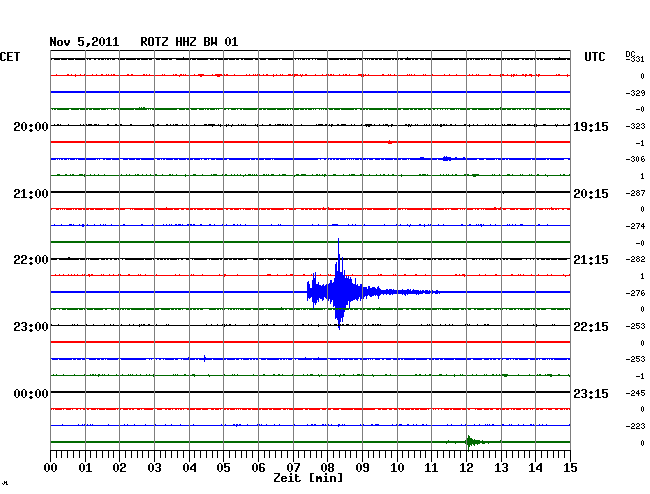Image resolution: width=650 pixels, height=494 pixels.
Task: Click minute 11 on the time axis
Action: [432, 467]
